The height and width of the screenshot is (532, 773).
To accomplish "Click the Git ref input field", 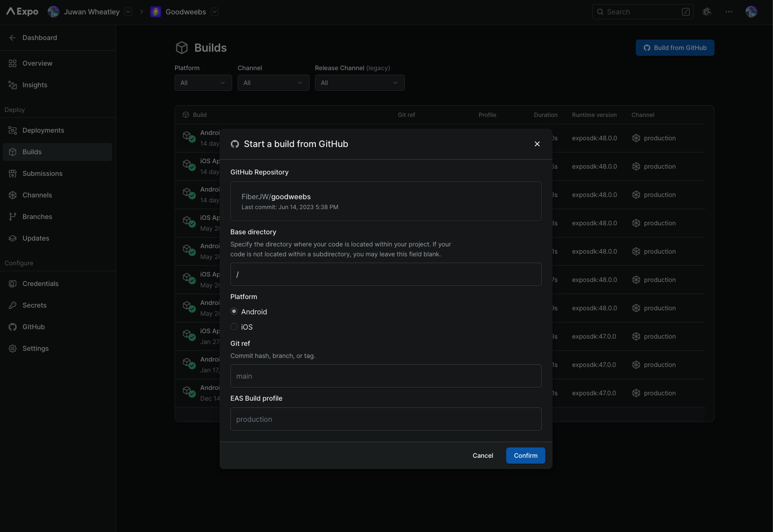I will tap(386, 376).
